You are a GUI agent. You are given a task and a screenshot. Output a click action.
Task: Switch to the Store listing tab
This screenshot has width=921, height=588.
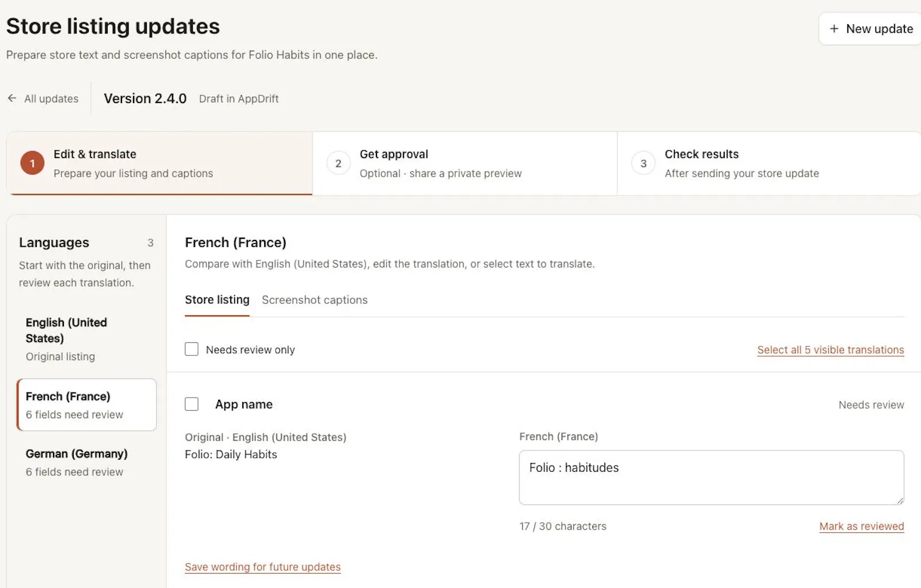tap(217, 300)
